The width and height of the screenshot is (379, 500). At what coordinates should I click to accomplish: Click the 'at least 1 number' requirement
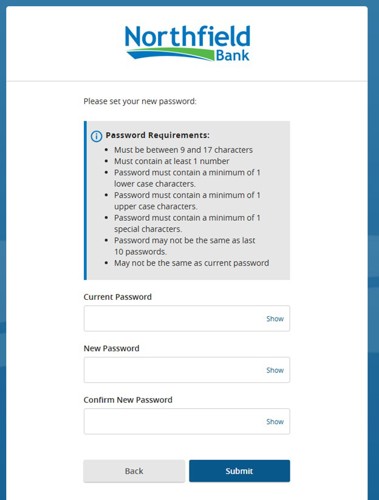[x=172, y=161]
